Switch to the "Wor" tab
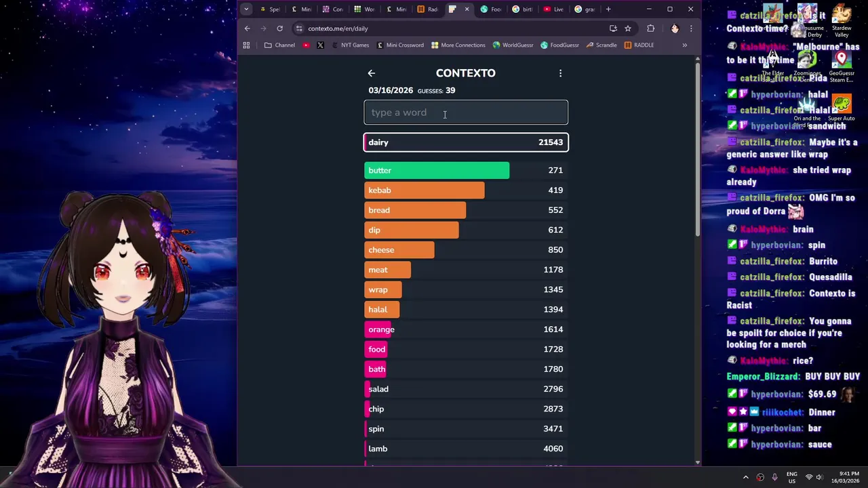This screenshot has height=488, width=868. click(x=364, y=9)
